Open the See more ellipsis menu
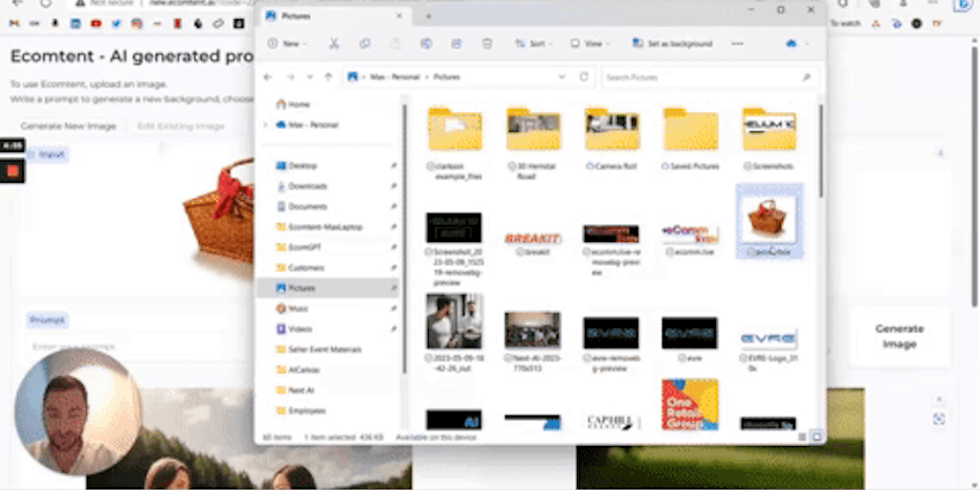Viewport: 980px width, 490px height. [x=737, y=44]
